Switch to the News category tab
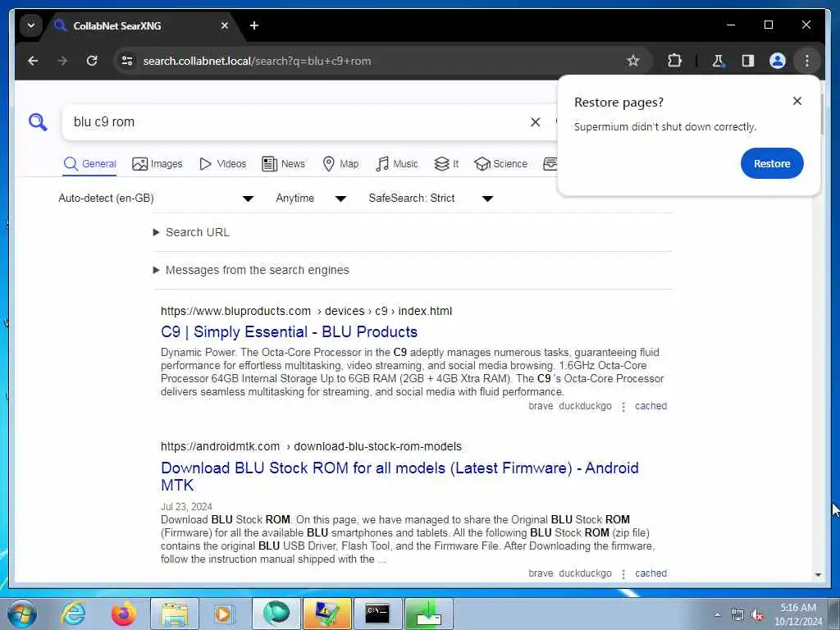 (283, 164)
